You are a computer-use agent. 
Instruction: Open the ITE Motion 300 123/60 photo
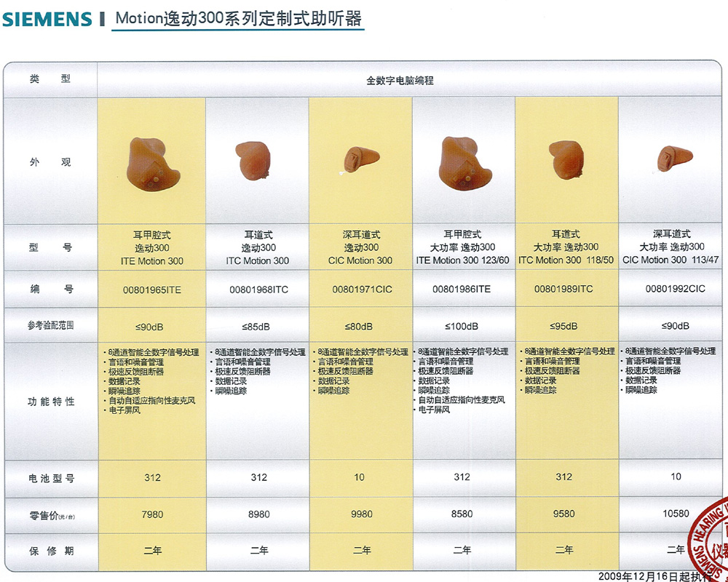point(466,164)
